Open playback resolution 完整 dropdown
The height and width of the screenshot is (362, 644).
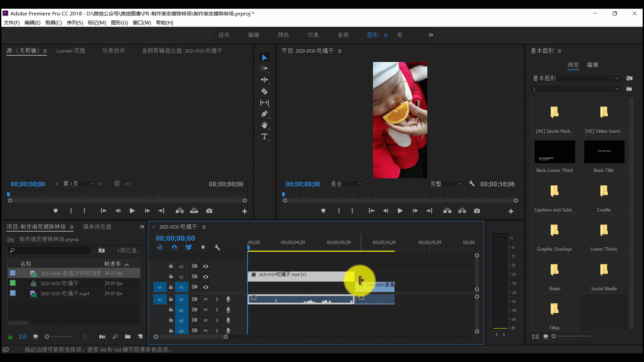pos(446,184)
